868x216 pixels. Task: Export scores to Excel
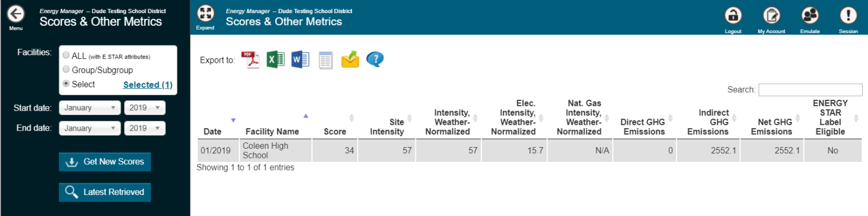(x=276, y=59)
